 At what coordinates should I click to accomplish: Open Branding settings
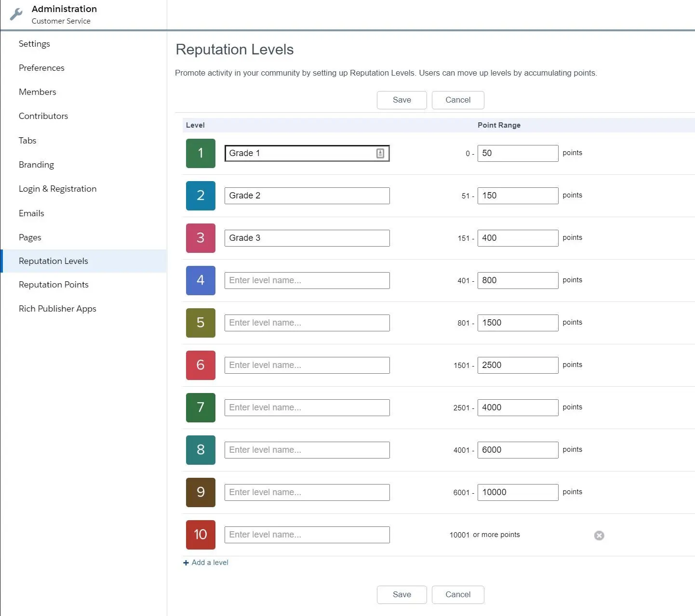[x=36, y=165]
